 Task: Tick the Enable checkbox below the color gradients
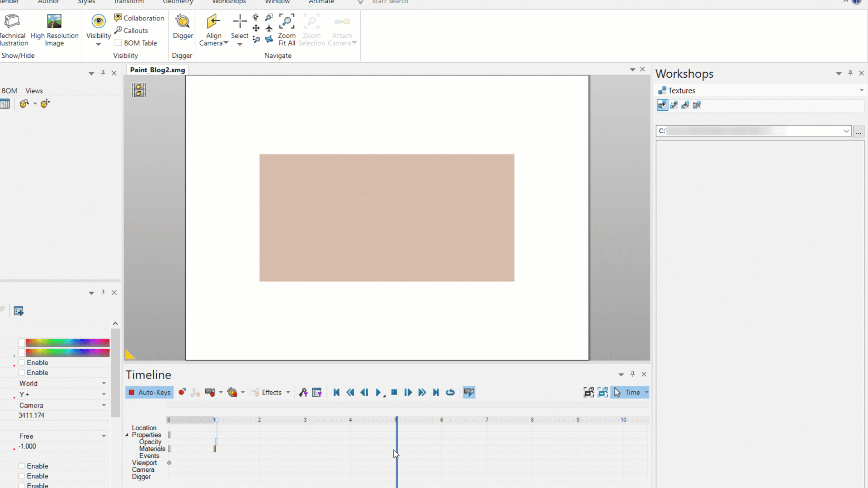click(x=21, y=362)
